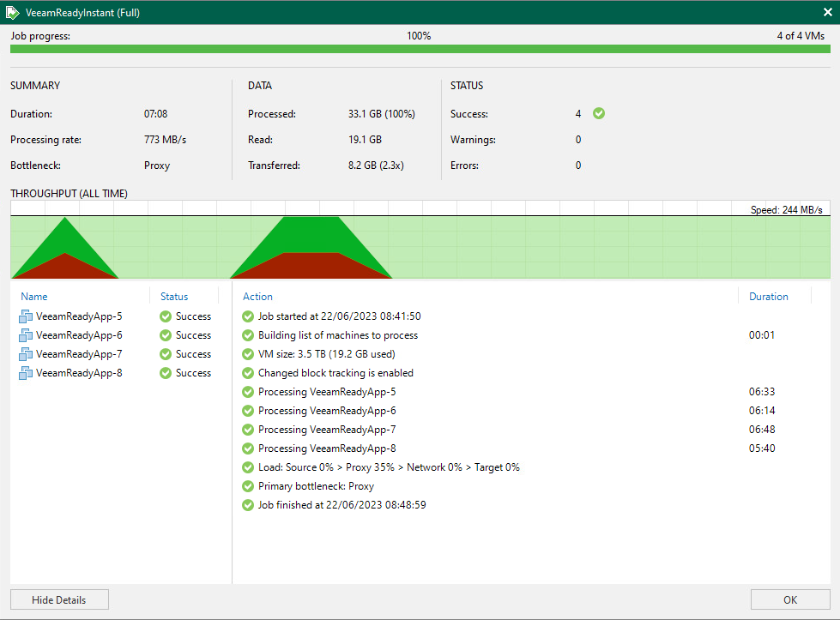
Task: Click success status icon for VeeamReadyApp-8
Action: (166, 373)
